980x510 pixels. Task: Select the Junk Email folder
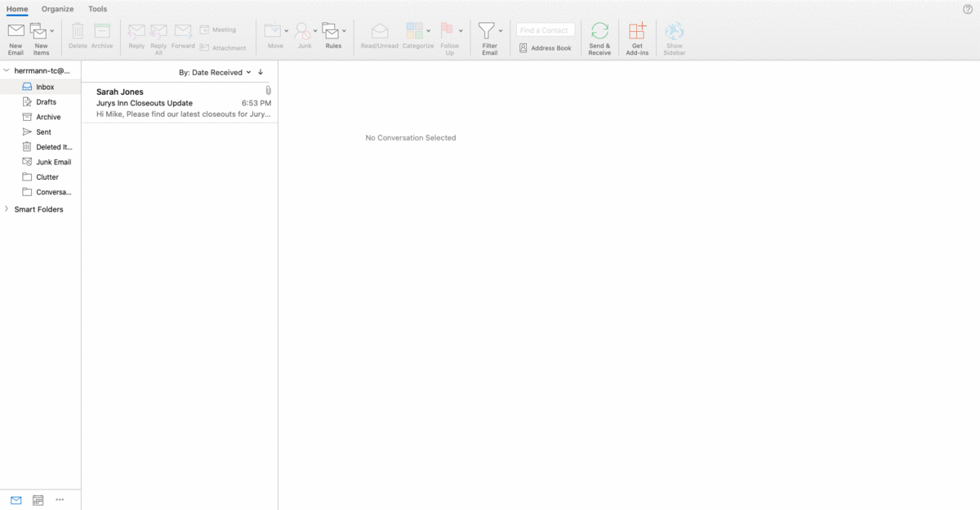point(41,162)
